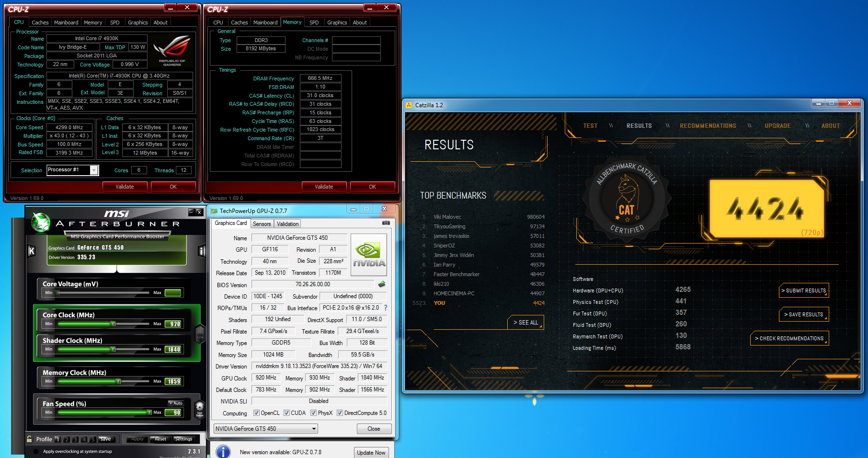This screenshot has width=868, height=458.
Task: Open the Catzilla UPGRADE tab
Action: pyautogui.click(x=777, y=126)
